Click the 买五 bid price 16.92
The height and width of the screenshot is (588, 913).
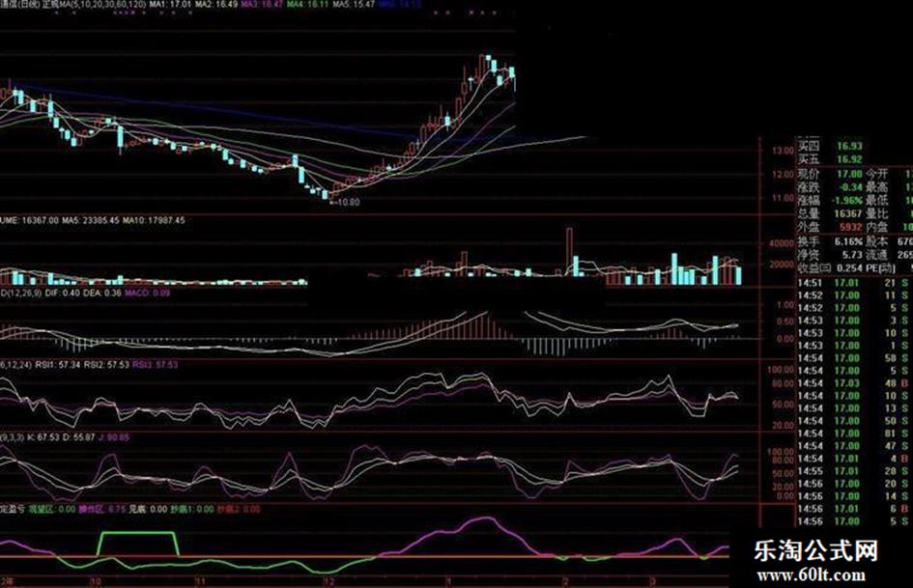pos(849,159)
